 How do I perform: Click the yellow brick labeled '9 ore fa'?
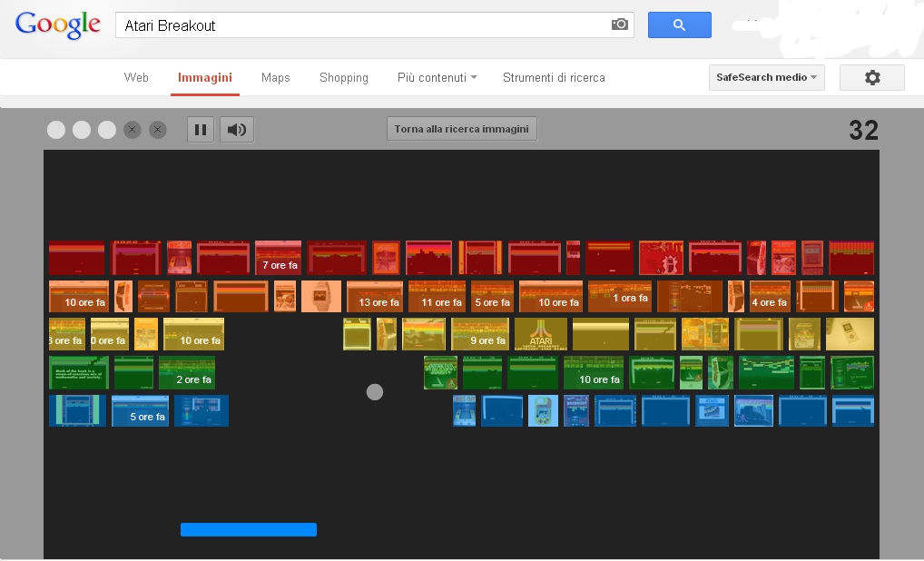[479, 334]
